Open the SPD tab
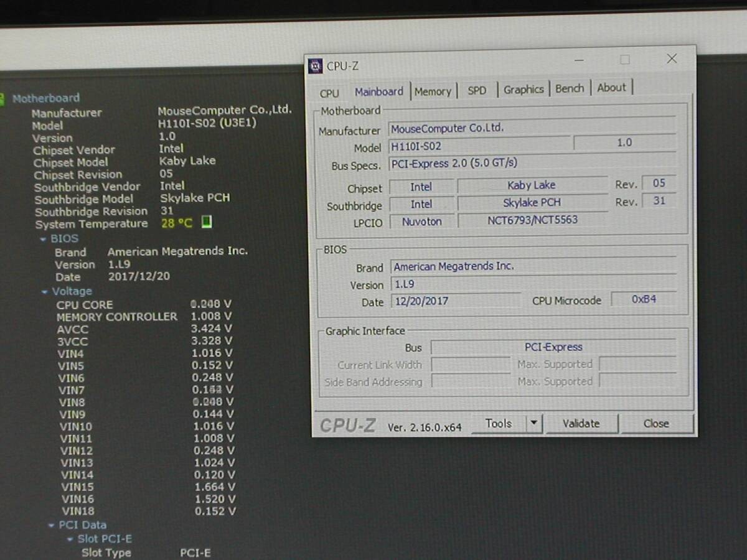Image resolution: width=747 pixels, height=560 pixels. coord(477,90)
